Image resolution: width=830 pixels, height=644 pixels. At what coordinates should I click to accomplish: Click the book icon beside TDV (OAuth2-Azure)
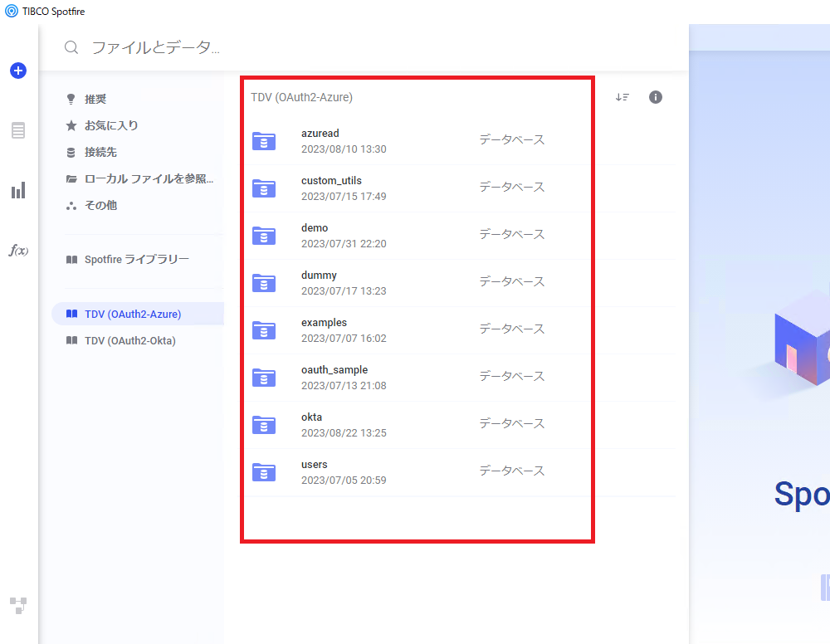tap(71, 314)
